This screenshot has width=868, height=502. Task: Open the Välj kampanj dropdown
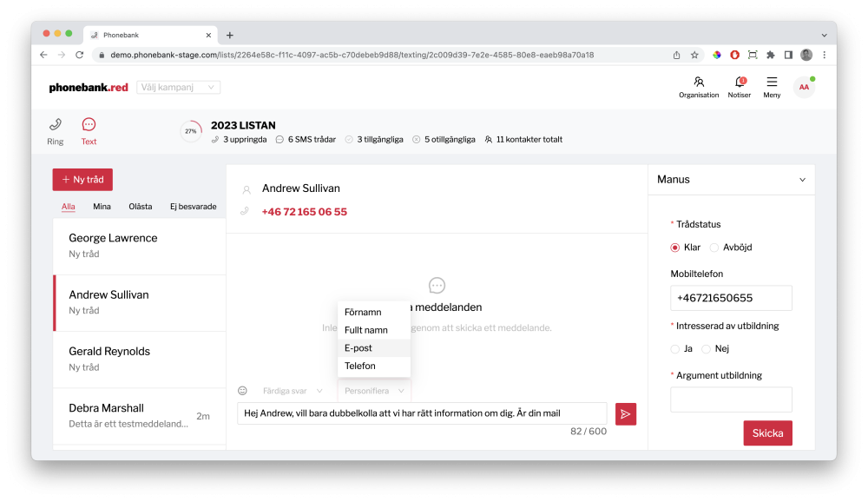click(x=178, y=88)
